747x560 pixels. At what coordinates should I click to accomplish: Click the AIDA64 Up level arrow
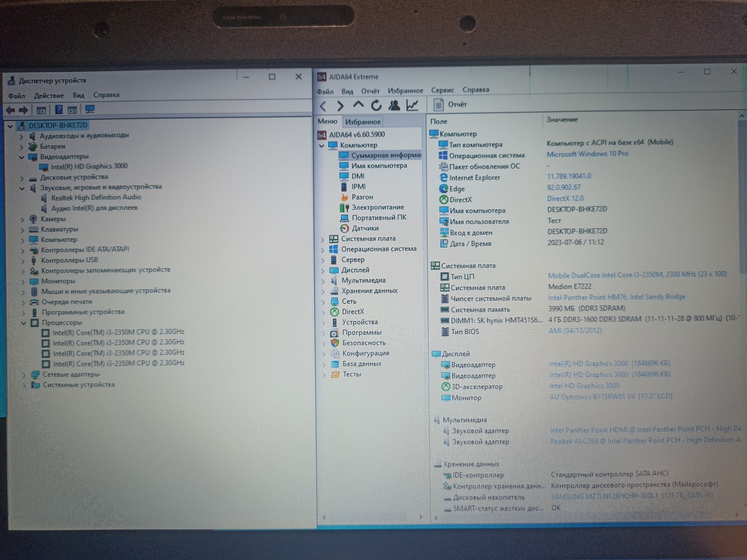[x=358, y=105]
